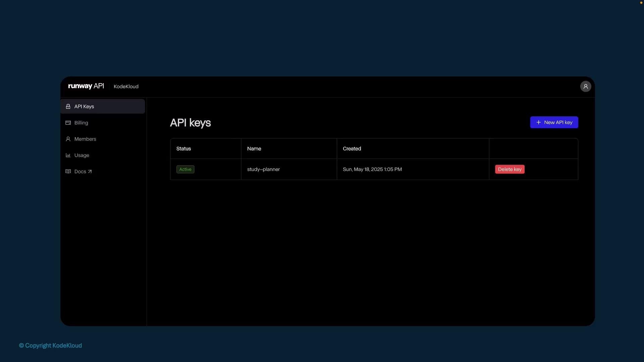Click the New API key button
Image resolution: width=644 pixels, height=362 pixels.
pyautogui.click(x=554, y=122)
